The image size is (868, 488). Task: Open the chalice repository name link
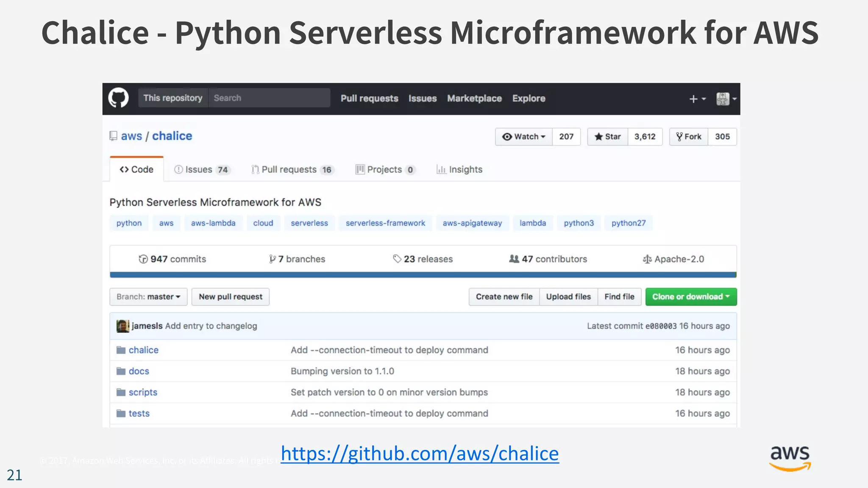click(172, 136)
